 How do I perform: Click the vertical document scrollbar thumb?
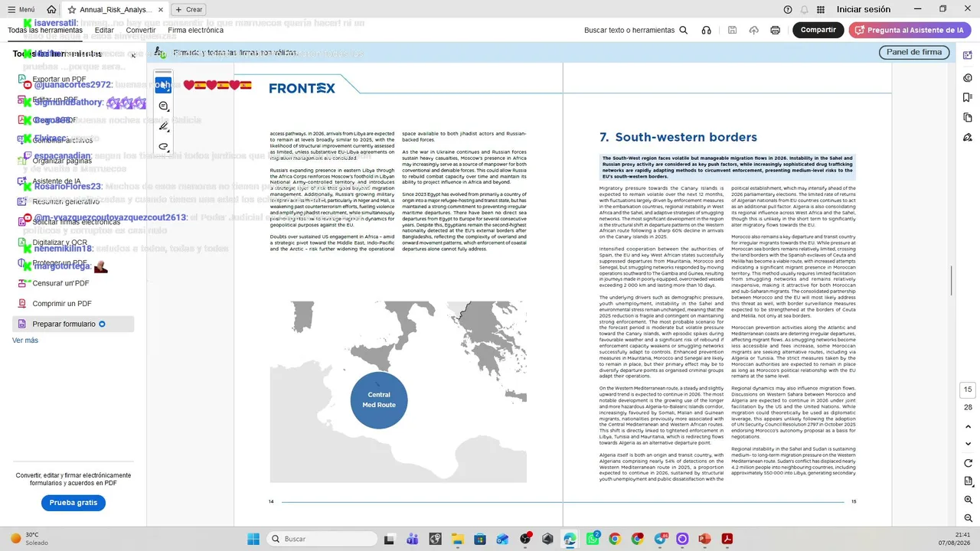point(952,280)
